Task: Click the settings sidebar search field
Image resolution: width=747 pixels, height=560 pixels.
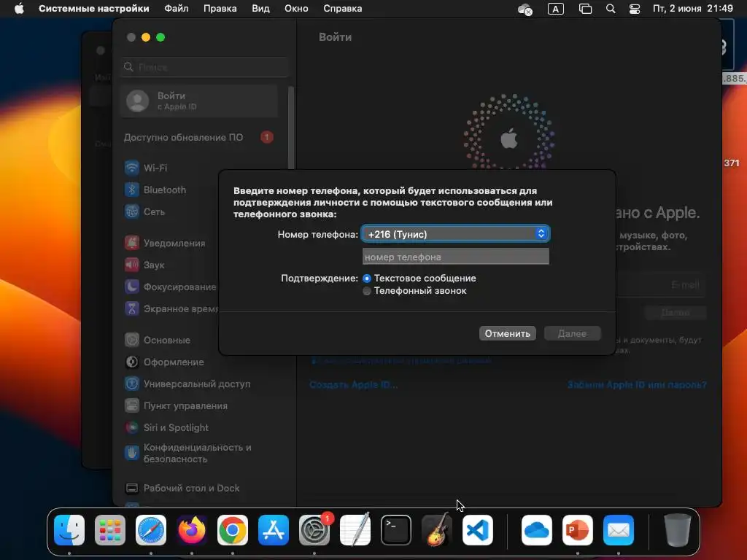Action: click(x=204, y=67)
